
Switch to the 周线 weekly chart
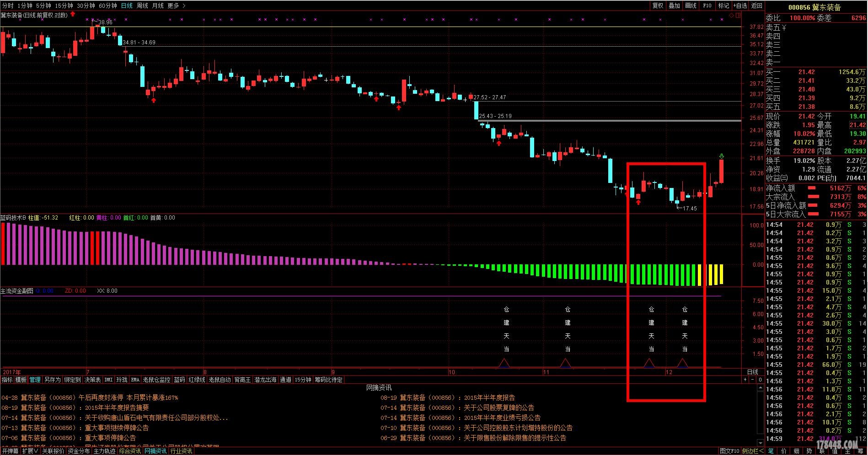(x=142, y=5)
